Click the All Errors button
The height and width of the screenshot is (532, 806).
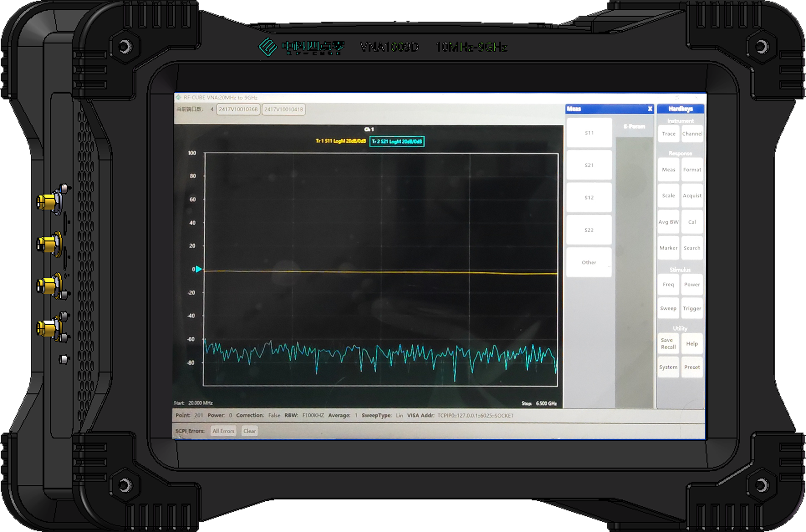click(223, 431)
